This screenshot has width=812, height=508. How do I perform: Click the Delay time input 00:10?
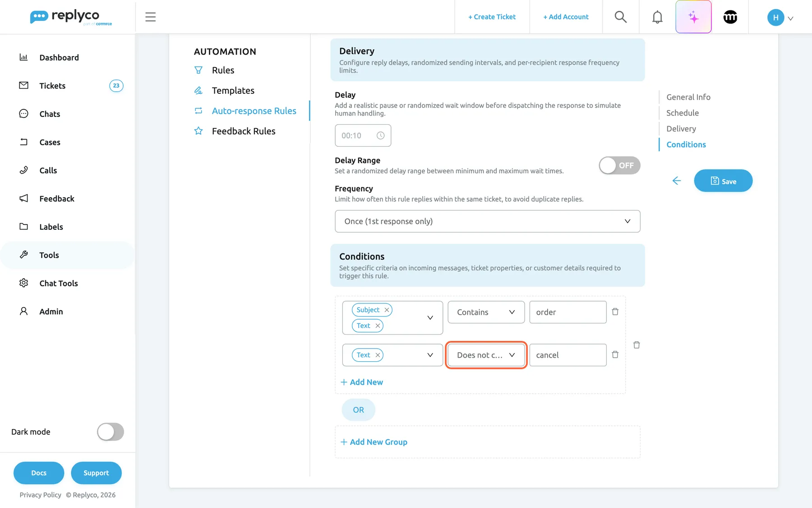[363, 135]
